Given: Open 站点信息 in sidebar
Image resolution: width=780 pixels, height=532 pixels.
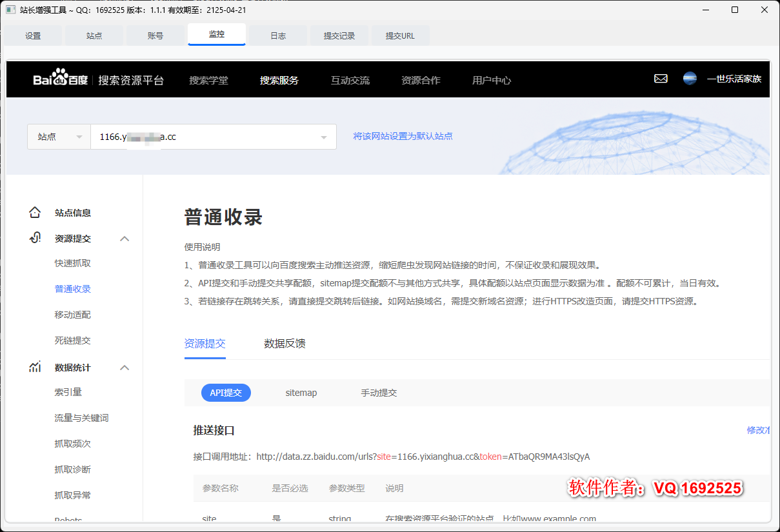Looking at the screenshot, I should click(x=73, y=213).
